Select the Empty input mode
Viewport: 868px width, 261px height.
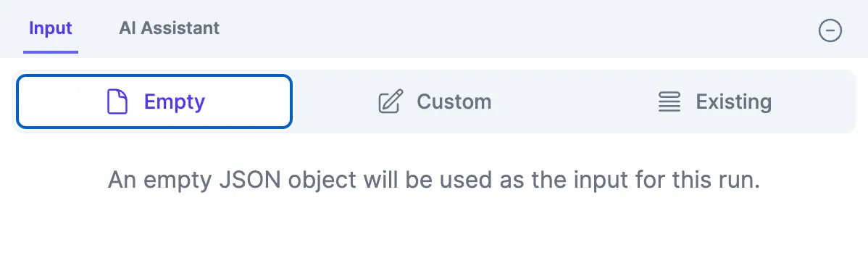click(154, 102)
